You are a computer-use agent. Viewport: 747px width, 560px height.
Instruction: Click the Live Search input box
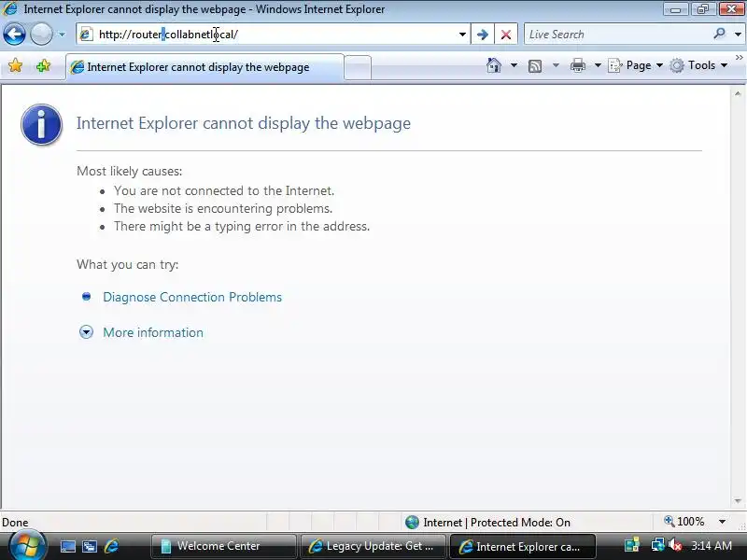point(617,35)
